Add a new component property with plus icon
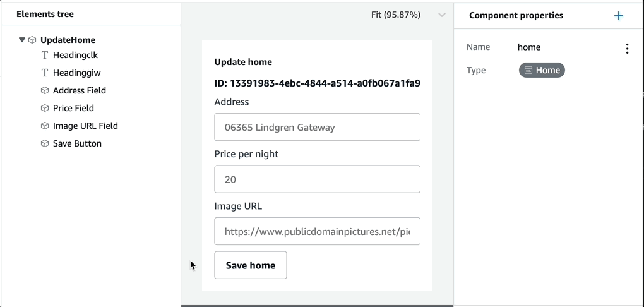The height and width of the screenshot is (307, 644). (619, 16)
